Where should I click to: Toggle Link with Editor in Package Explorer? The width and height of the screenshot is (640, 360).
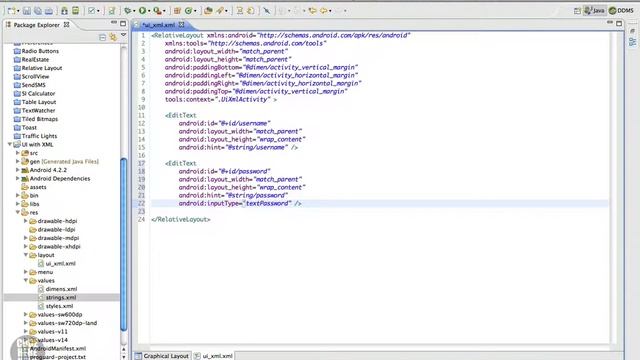coord(113,38)
